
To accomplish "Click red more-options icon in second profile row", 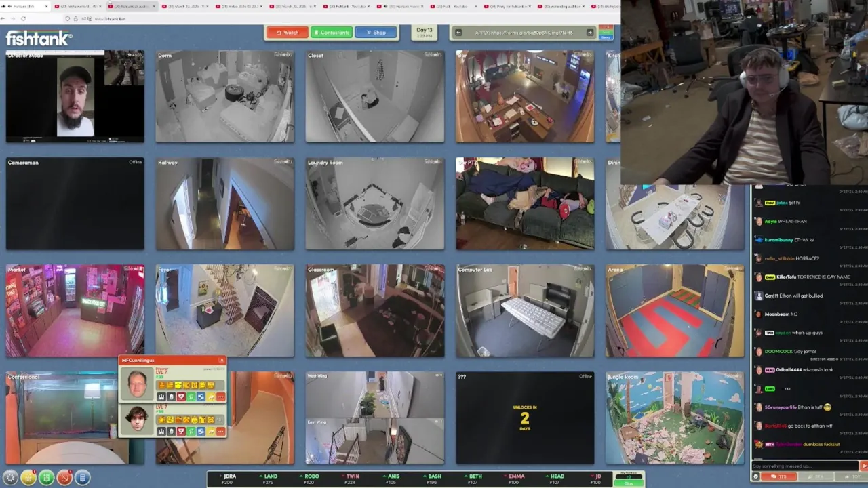I will [x=220, y=431].
